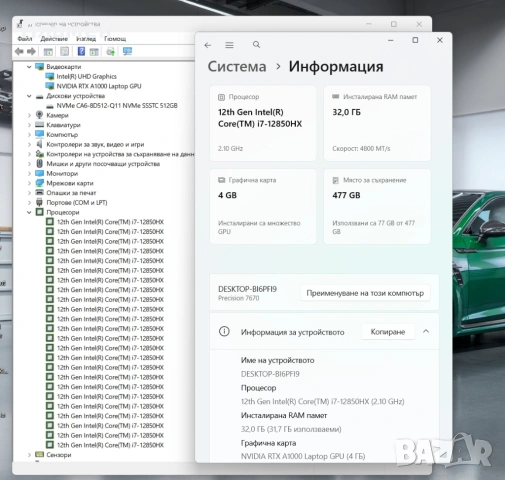Viewport: 505px width, 480px height.
Task: Click the search magnifier in Settings
Action: (x=256, y=44)
